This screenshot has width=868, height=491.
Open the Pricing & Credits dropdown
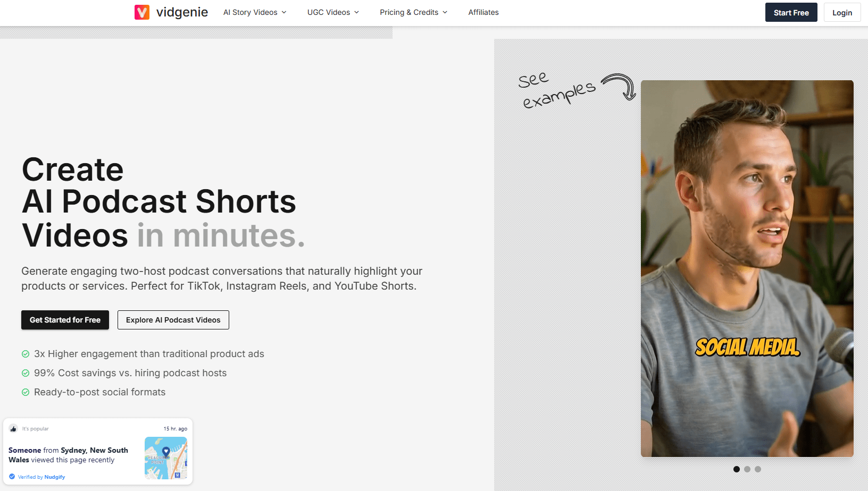[x=413, y=12]
